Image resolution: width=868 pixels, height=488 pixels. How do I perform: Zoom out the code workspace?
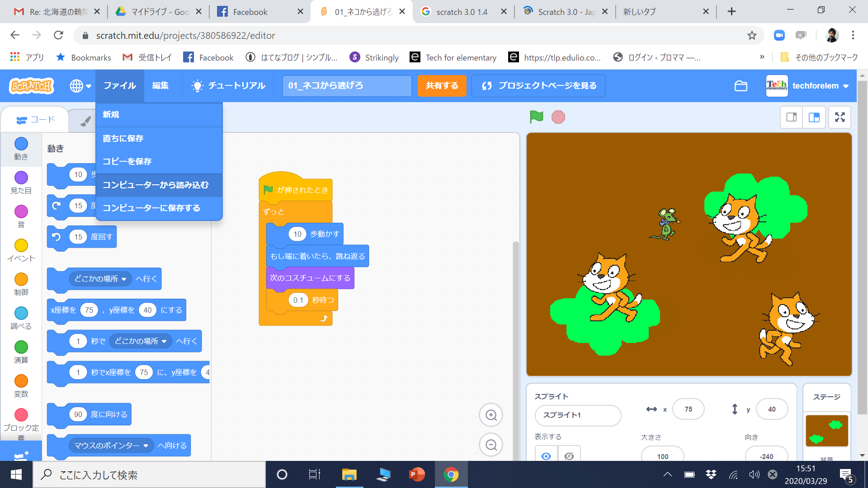491,445
